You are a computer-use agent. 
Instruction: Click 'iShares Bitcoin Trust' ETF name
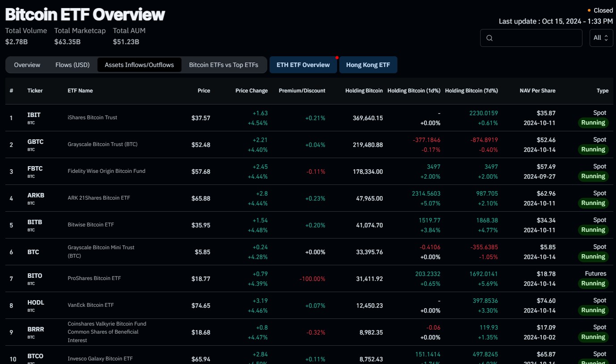93,117
